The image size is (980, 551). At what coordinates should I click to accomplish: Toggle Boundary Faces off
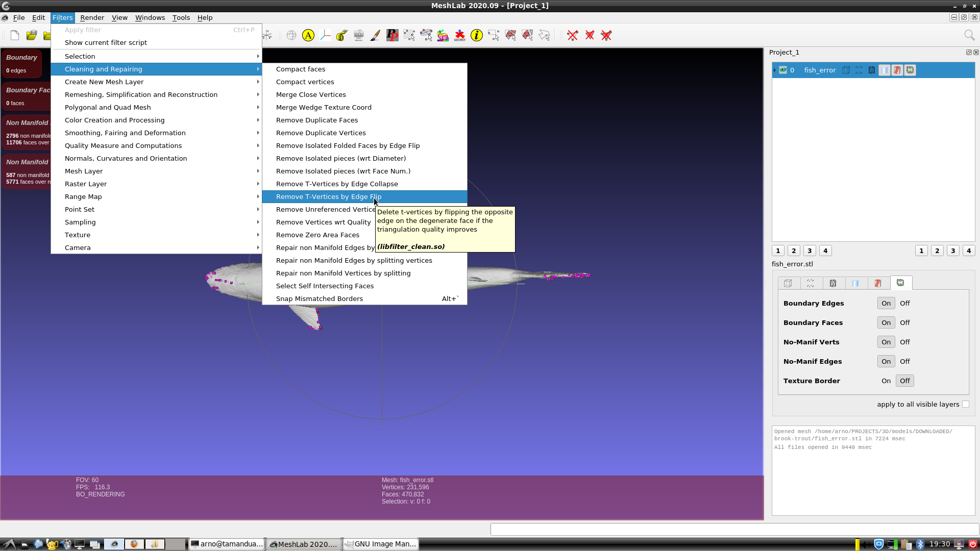coord(904,322)
